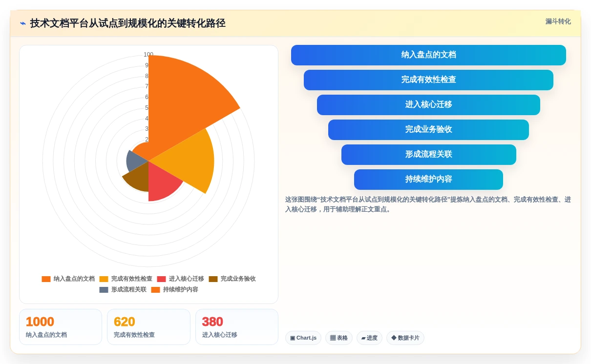Toggle the 形成流程关联 legend swatch
591x364 pixels.
[104, 290]
